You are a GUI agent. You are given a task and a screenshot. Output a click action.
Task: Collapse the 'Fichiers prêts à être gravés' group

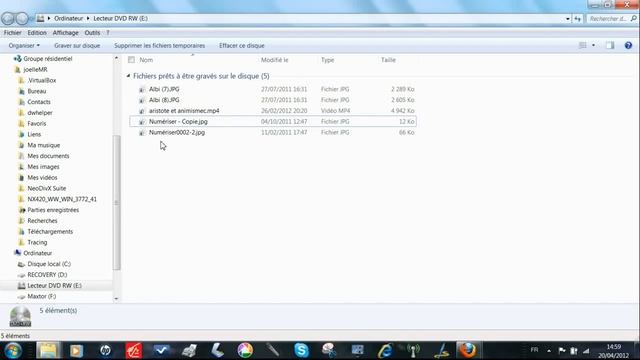[x=128, y=76]
